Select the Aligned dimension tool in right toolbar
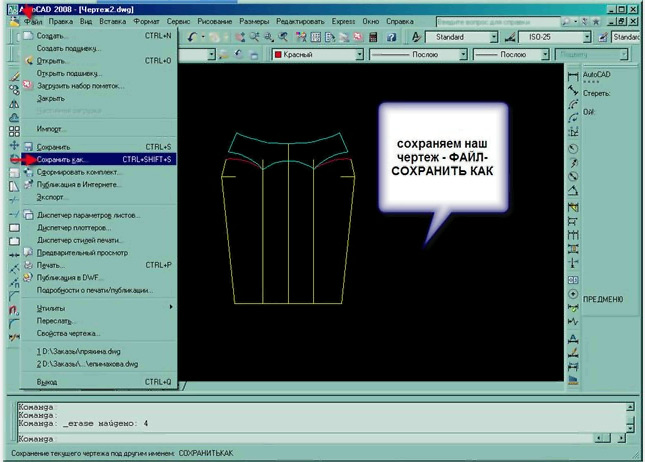 (x=573, y=88)
